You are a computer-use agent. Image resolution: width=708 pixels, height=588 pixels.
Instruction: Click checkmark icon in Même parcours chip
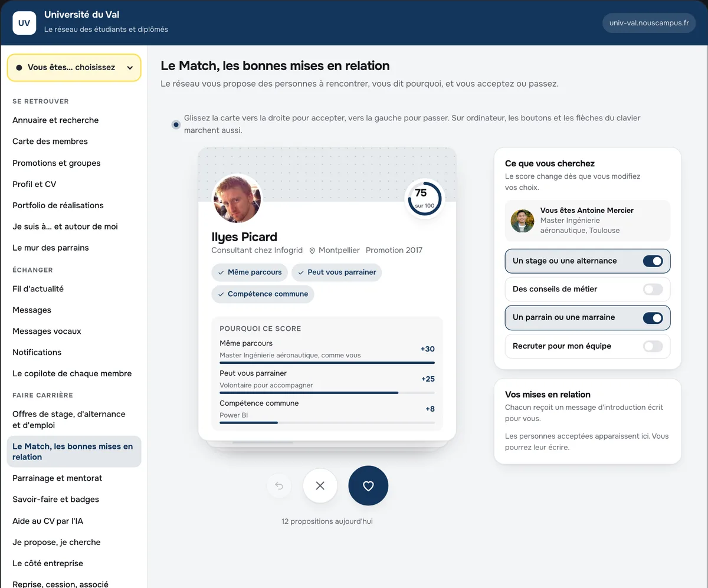pyautogui.click(x=221, y=272)
